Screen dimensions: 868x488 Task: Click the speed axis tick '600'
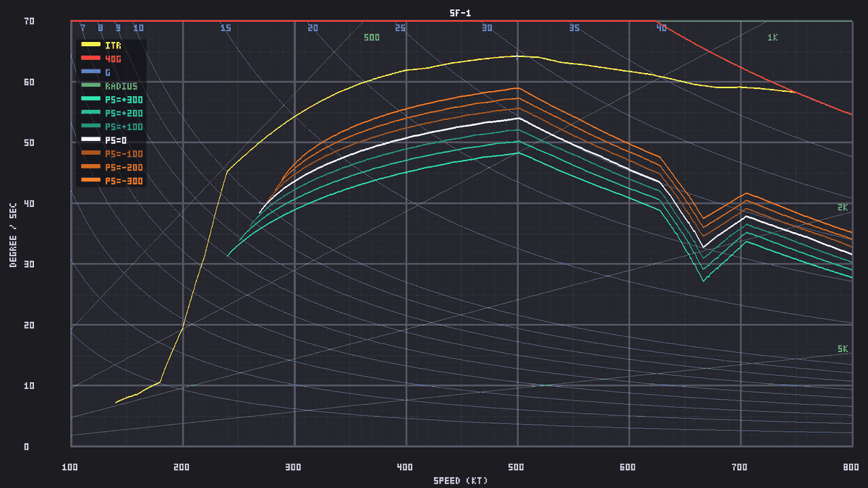tap(629, 467)
